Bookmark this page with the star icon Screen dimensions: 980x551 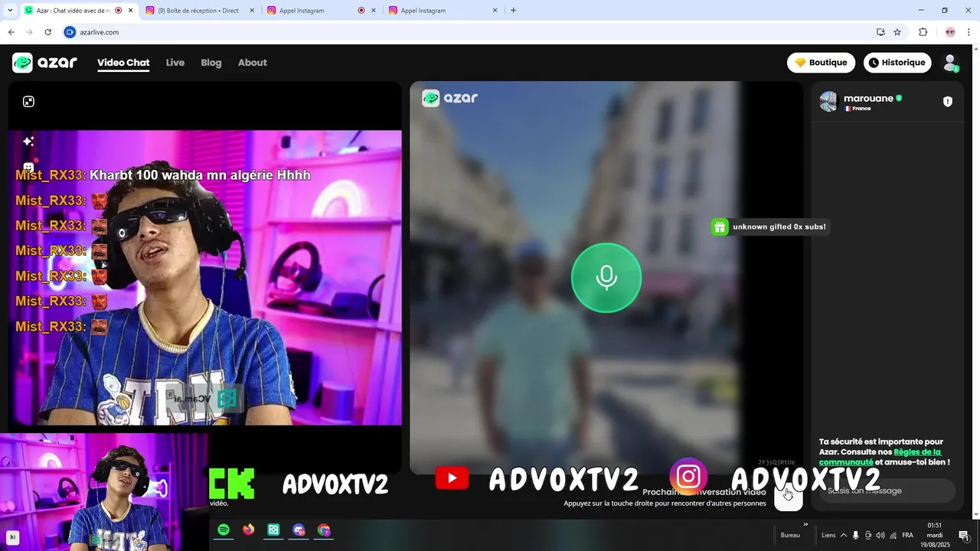897,32
